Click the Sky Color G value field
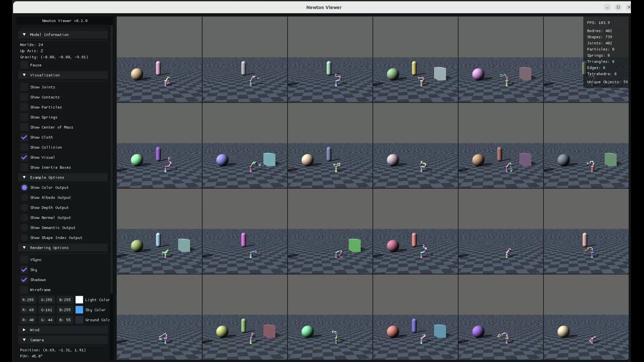Image resolution: width=644 pixels, height=362 pixels. [x=46, y=310]
